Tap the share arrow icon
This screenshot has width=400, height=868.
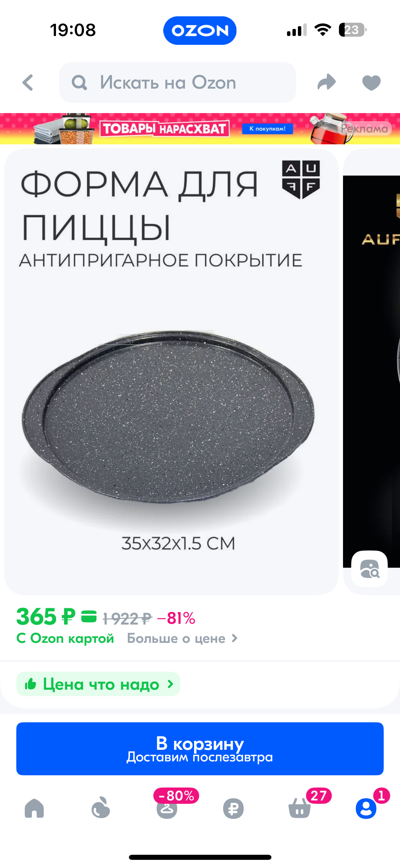click(326, 82)
